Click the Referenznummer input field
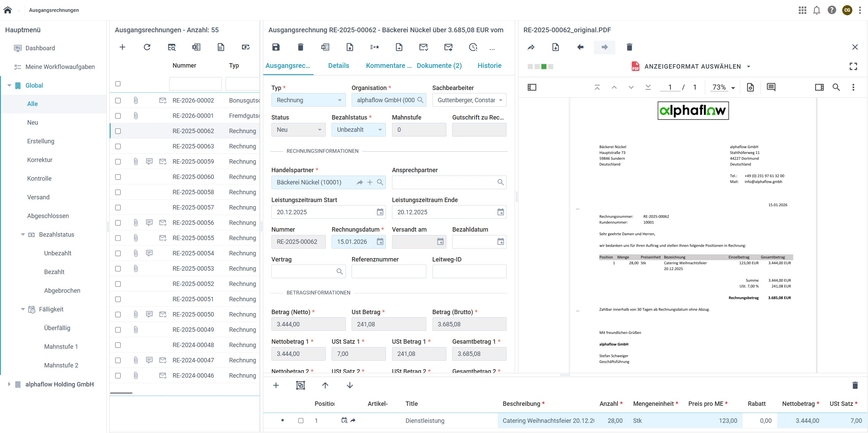This screenshot has width=868, height=433. coord(389,271)
